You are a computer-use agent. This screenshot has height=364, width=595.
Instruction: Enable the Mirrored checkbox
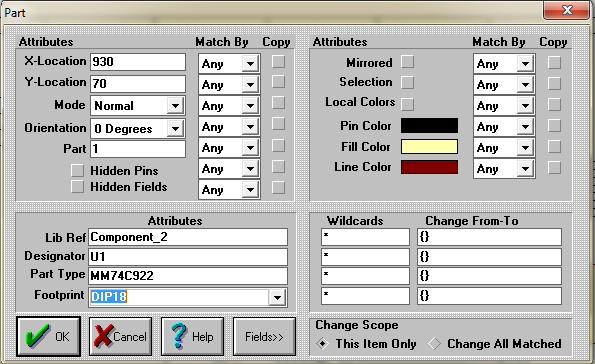(408, 61)
